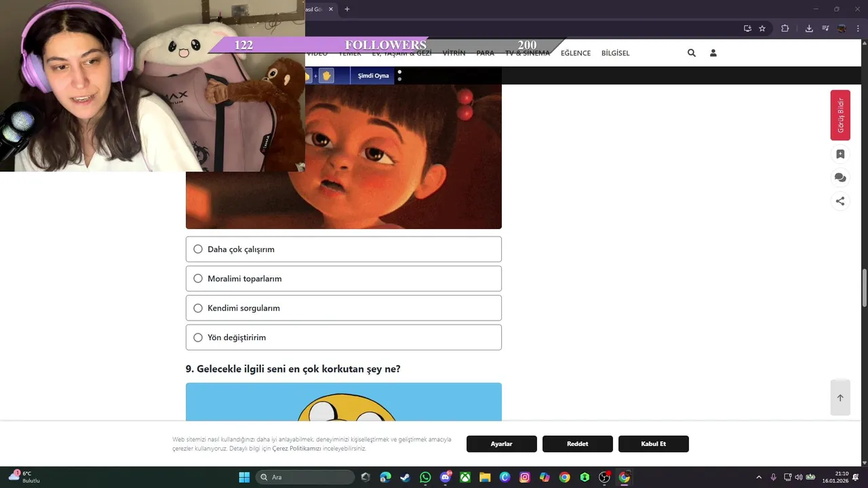Click the 'Ayarlar' cookie settings button

(502, 444)
